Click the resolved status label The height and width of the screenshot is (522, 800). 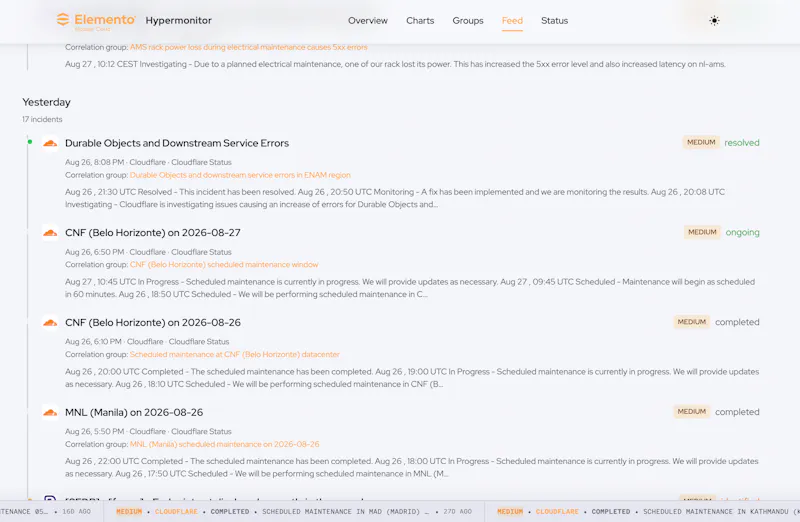click(742, 143)
